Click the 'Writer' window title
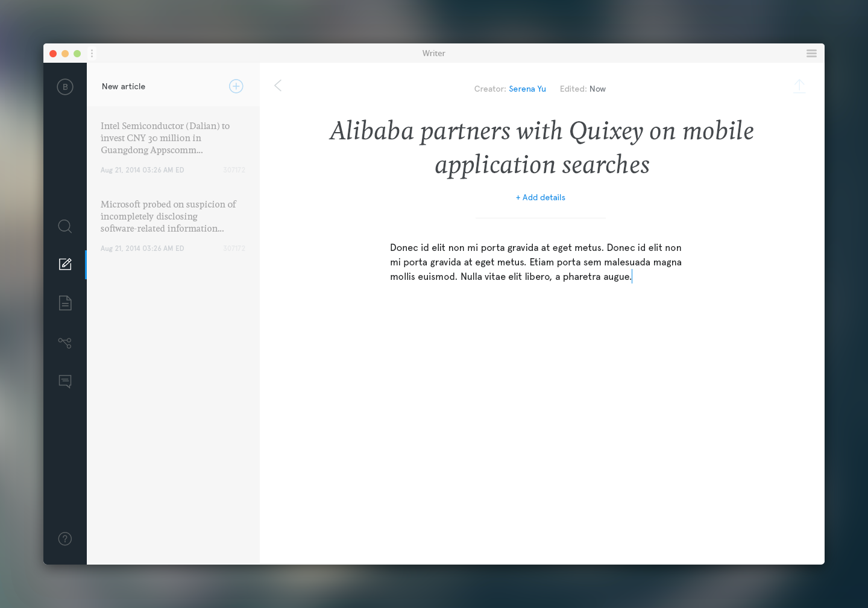The height and width of the screenshot is (608, 868). 434,53
